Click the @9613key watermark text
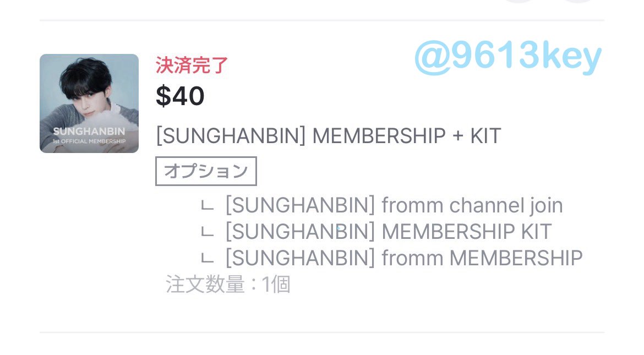This screenshot has width=644, height=355. (x=508, y=58)
